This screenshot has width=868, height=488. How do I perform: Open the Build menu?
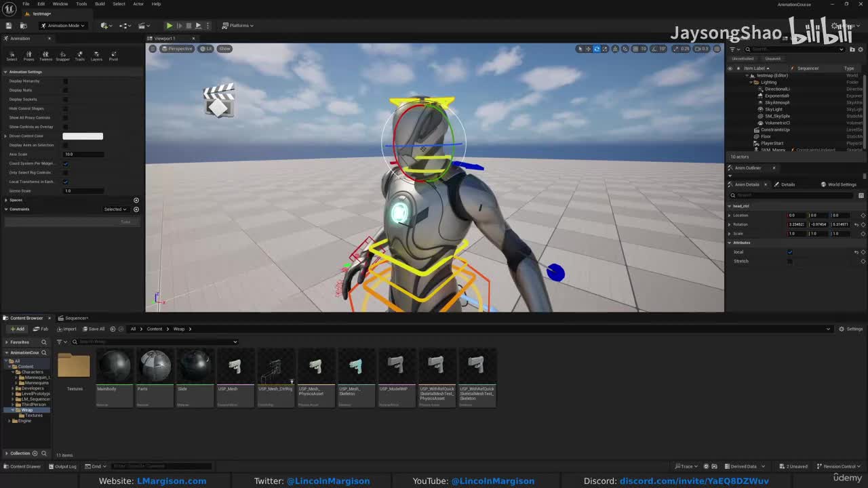pos(100,4)
